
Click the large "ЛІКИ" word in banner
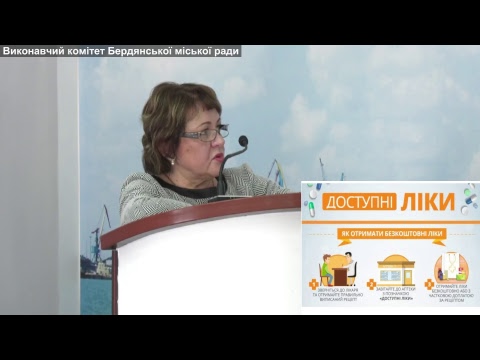point(428,201)
